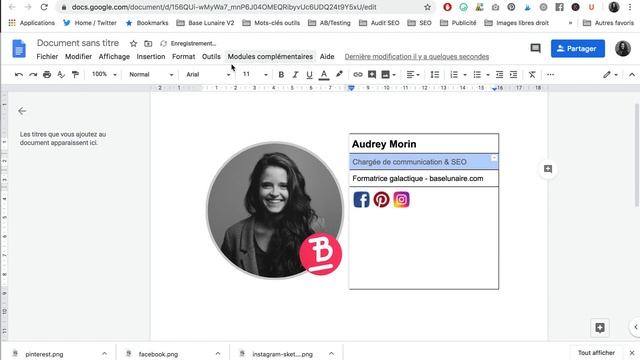The image size is (640, 360).
Task: Open the zoom level dropdown
Action: click(x=104, y=74)
